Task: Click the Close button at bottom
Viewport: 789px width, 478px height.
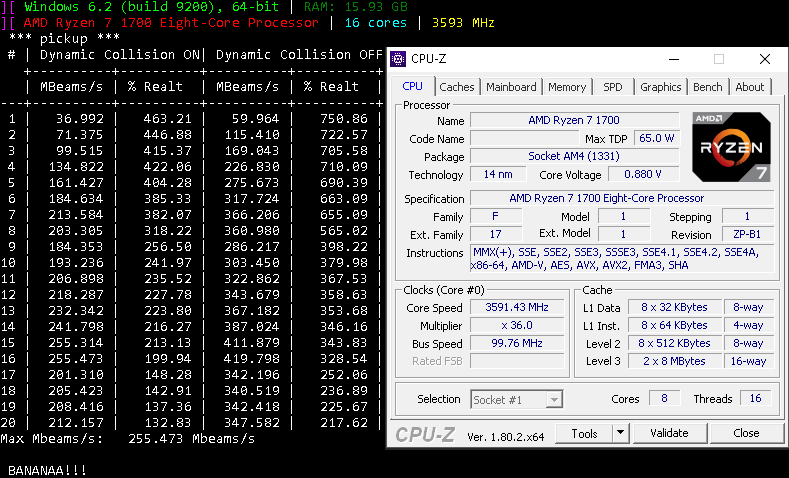Action: point(746,433)
